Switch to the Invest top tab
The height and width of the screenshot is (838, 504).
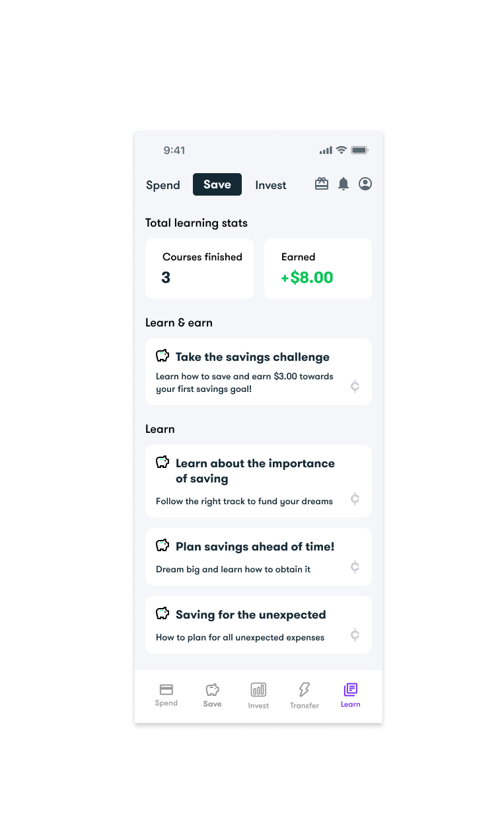pyautogui.click(x=271, y=185)
